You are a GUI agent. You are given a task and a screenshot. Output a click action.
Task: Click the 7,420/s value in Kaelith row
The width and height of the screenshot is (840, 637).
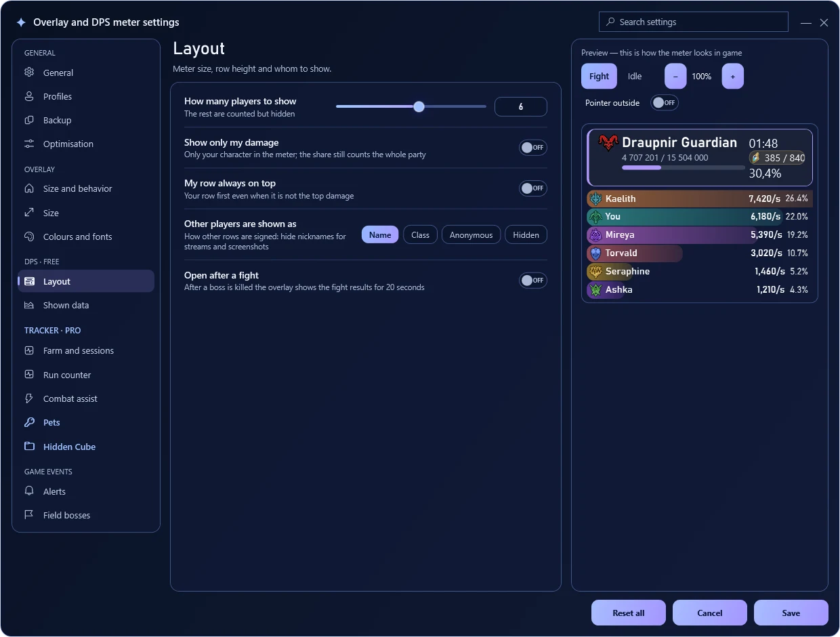[x=765, y=199]
